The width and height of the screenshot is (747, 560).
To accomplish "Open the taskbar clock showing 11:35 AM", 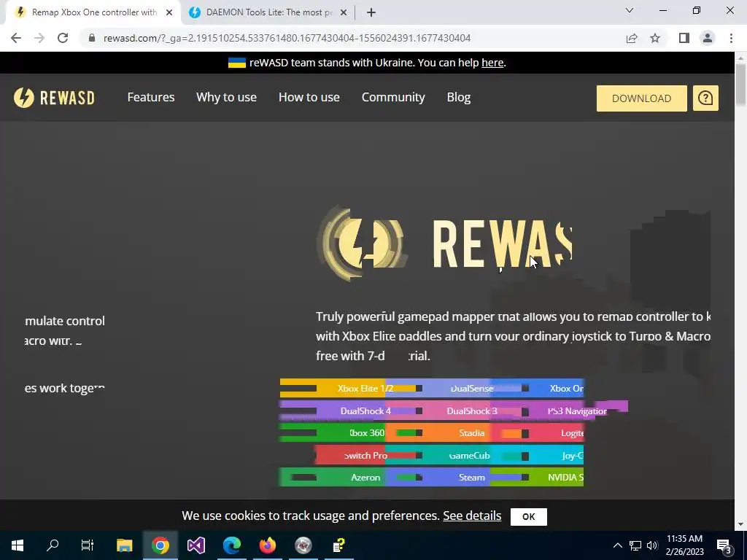I will click(684, 545).
